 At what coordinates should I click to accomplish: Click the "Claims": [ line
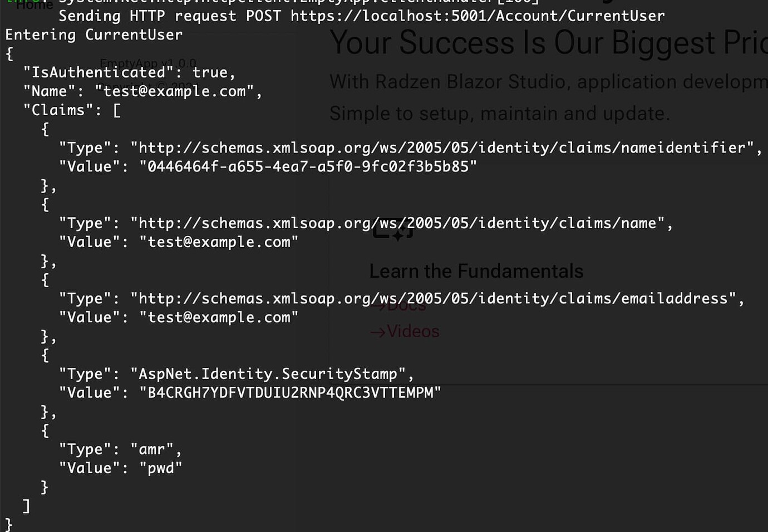point(72,110)
